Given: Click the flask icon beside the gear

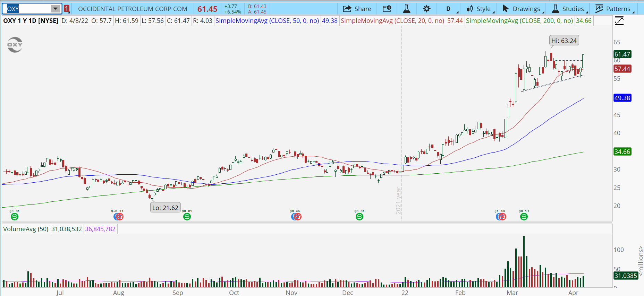Looking at the screenshot, I should 407,9.
